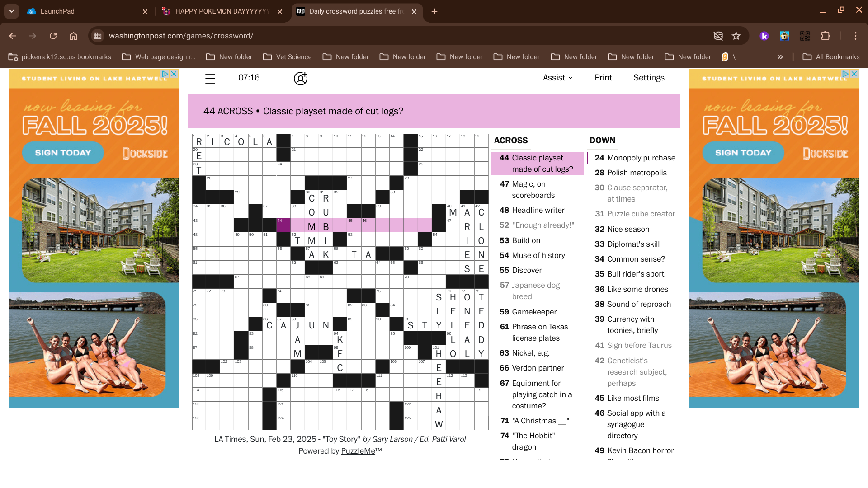Image resolution: width=868 pixels, height=488 pixels.
Task: Select down clue 33 Diplomat's skill
Action: tap(633, 244)
